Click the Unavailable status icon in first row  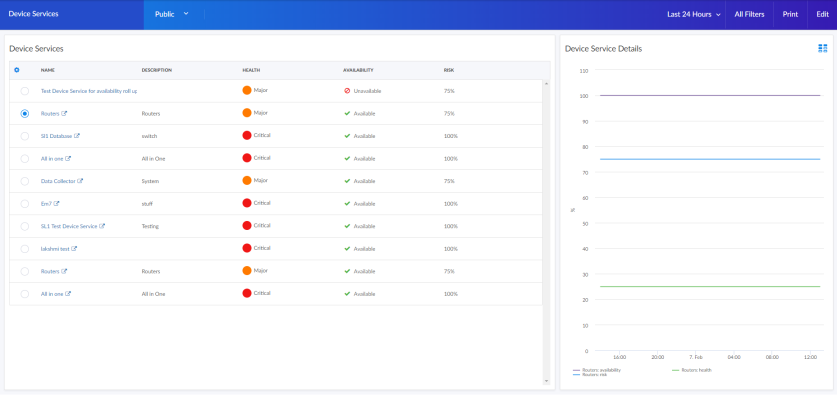(x=347, y=91)
